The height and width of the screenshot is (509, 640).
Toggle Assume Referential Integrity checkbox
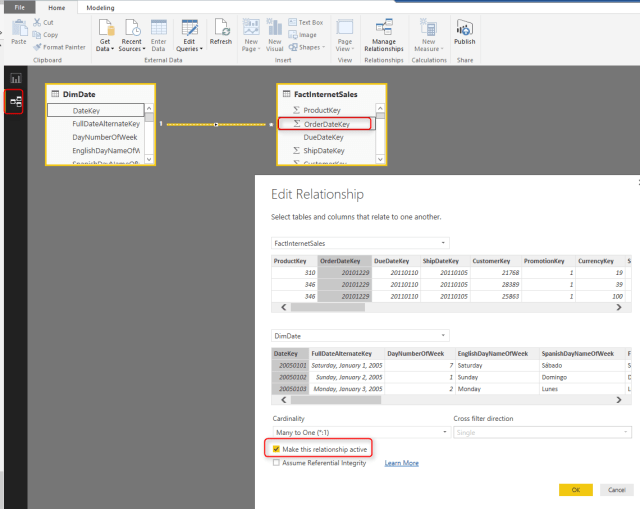tap(276, 462)
